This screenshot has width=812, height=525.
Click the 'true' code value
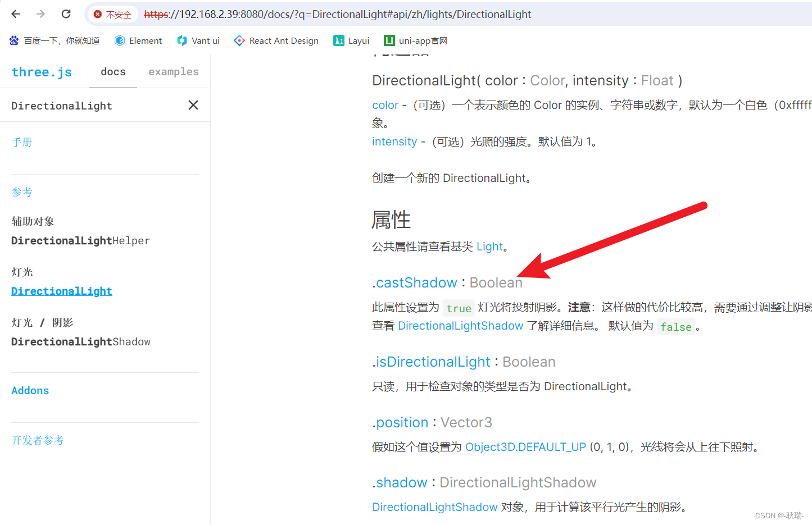(x=459, y=308)
